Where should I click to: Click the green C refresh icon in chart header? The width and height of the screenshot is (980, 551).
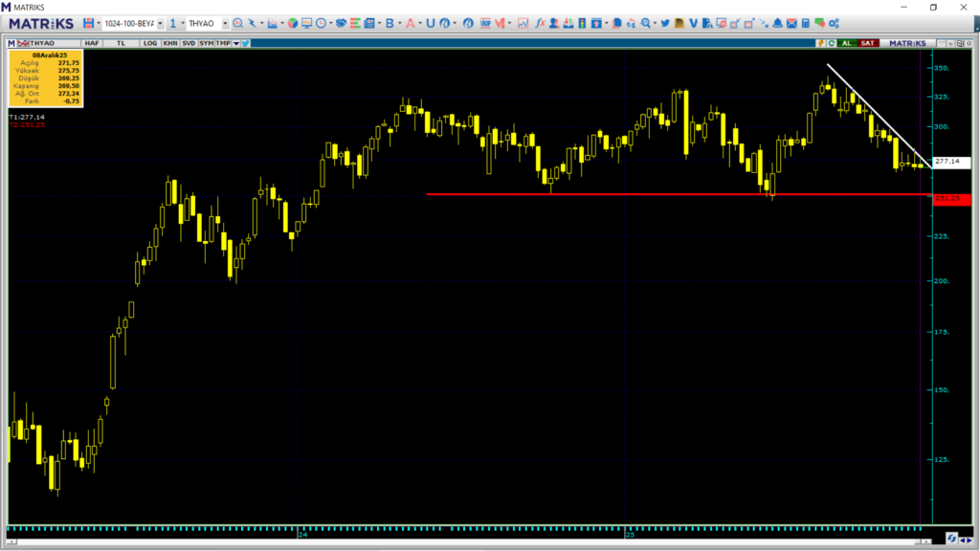click(x=832, y=43)
